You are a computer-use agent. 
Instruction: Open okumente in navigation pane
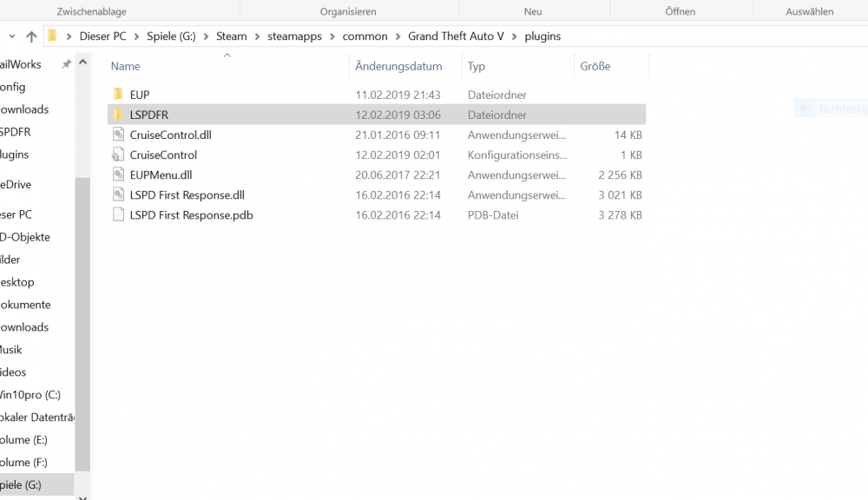point(25,305)
